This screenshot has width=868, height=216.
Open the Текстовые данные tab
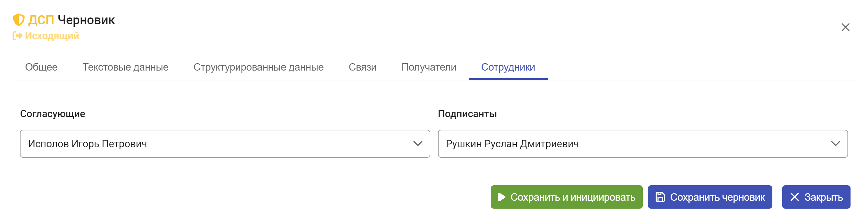coord(125,67)
